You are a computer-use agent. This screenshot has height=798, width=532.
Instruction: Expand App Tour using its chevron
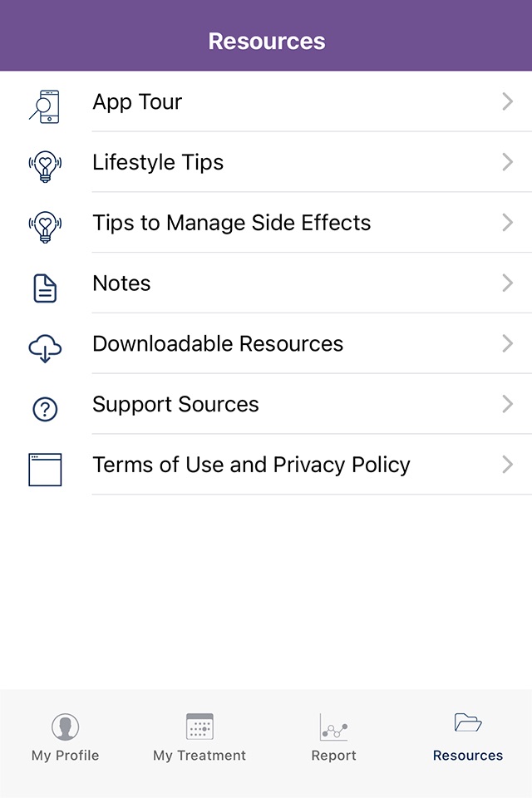[507, 101]
